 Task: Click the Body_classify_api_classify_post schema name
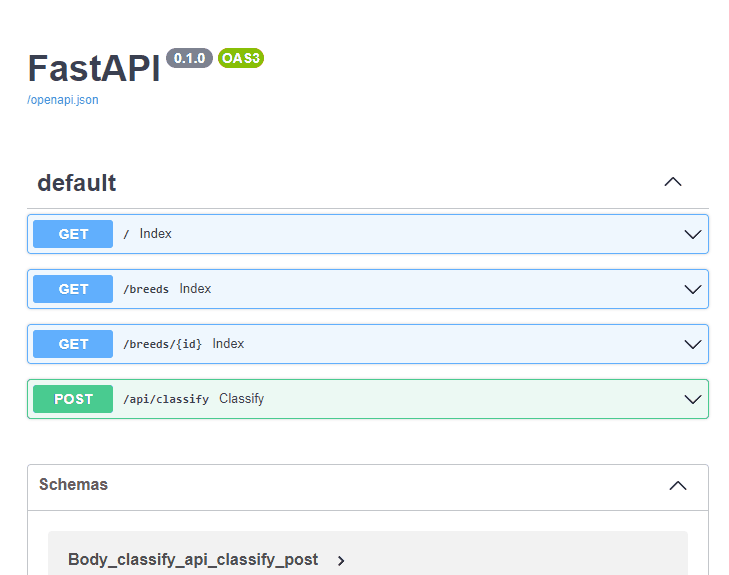pos(193,560)
